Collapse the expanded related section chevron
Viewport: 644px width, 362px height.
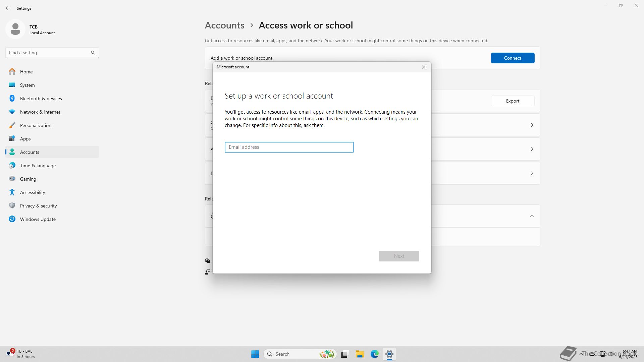[532, 216]
